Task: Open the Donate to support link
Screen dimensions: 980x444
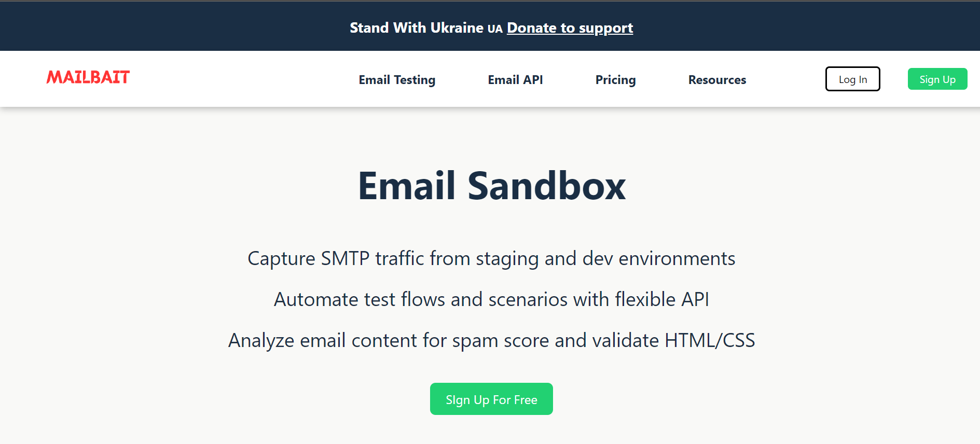Action: (570, 28)
